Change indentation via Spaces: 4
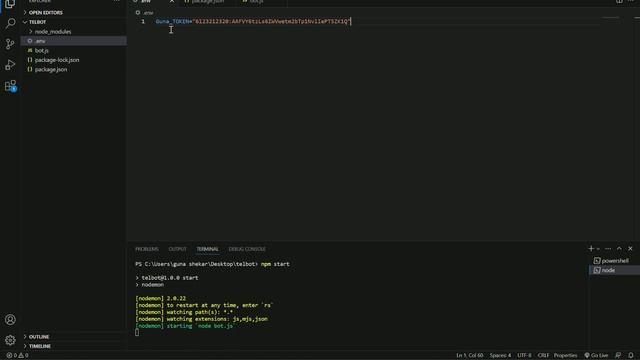The height and width of the screenshot is (360, 640). (x=500, y=356)
